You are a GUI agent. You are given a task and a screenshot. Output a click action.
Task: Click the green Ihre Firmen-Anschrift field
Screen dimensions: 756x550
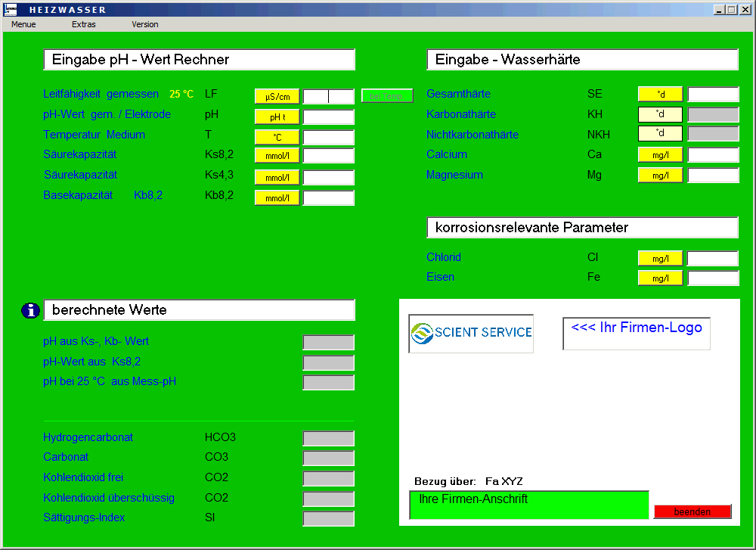529,505
